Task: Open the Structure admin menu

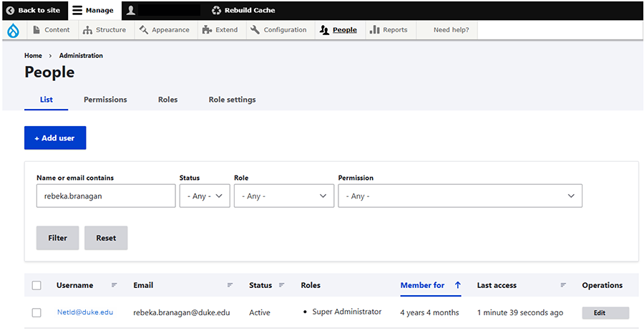Action: coord(104,30)
